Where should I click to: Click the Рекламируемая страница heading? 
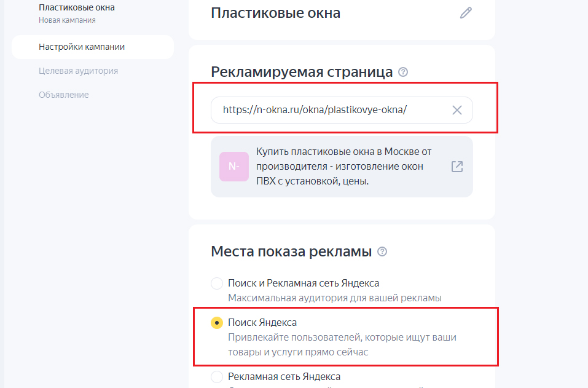(302, 72)
